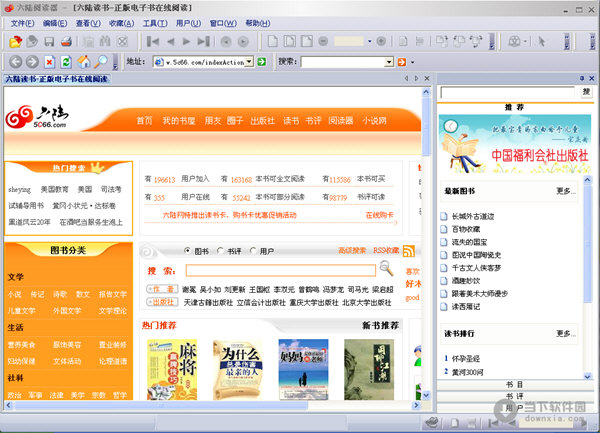Image resolution: width=600 pixels, height=433 pixels.
Task: Click the 怀孕圣经 ranking entry
Action: [x=466, y=358]
